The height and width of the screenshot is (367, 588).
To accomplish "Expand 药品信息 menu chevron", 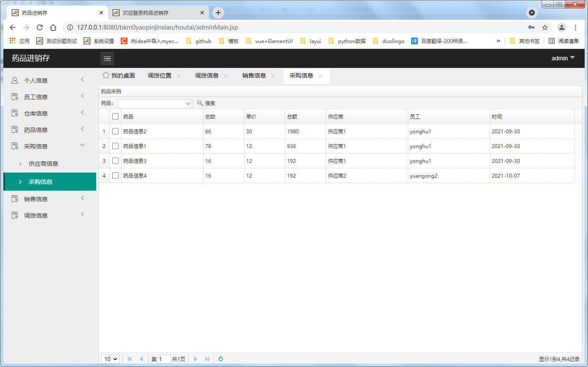I will (82, 129).
